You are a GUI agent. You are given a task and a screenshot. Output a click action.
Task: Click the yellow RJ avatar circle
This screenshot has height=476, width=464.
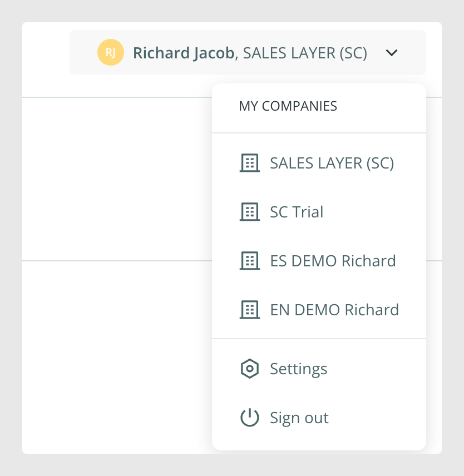coord(111,52)
